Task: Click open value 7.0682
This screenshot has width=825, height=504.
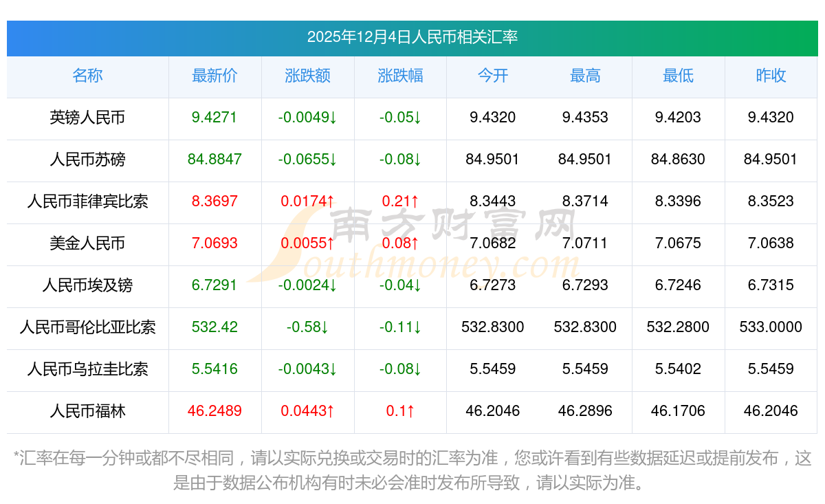Action: 493,243
